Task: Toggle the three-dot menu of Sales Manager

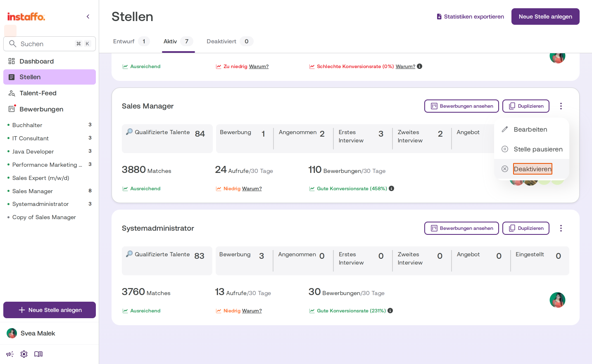Action: 561,106
